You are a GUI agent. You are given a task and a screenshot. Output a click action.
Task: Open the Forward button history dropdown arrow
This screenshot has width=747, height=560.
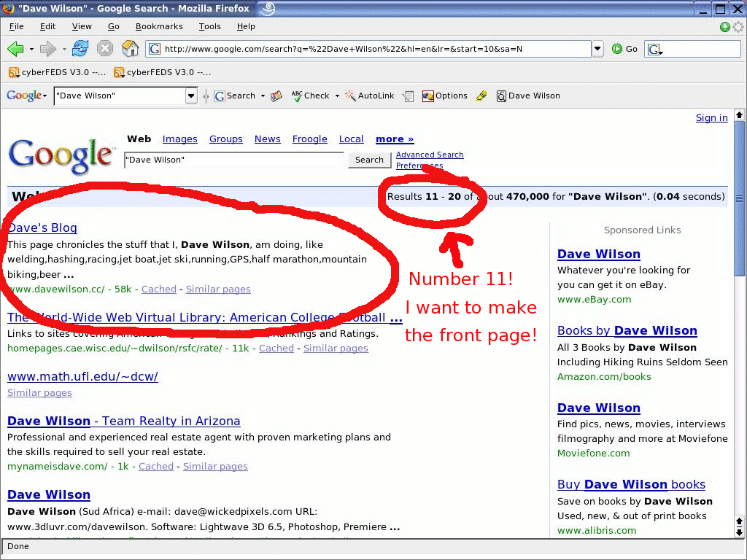pos(64,49)
